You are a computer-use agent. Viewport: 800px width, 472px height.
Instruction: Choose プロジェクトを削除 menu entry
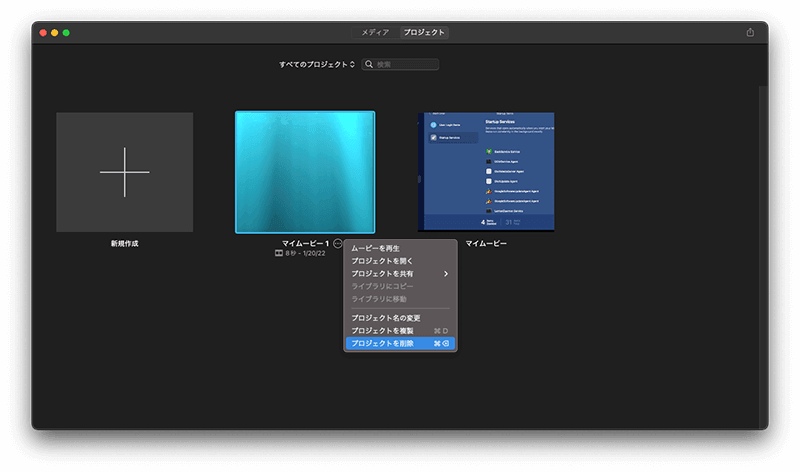click(401, 343)
